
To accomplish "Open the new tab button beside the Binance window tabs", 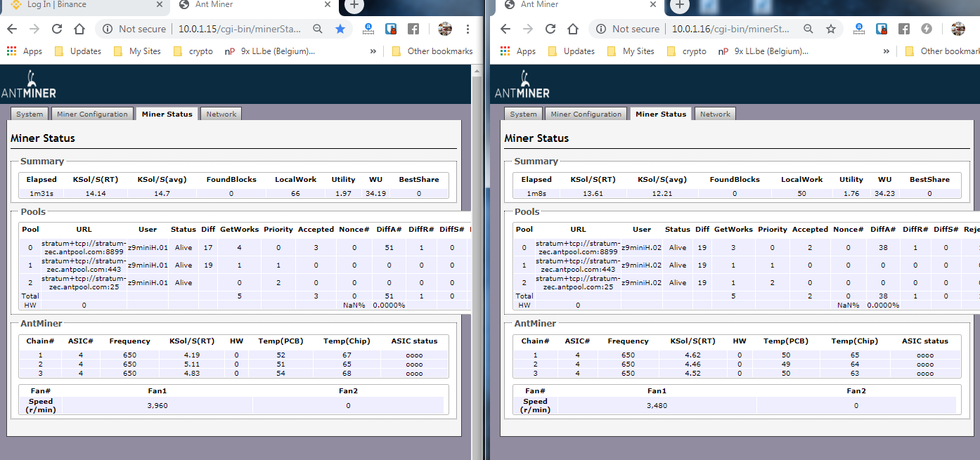I will pos(354,6).
